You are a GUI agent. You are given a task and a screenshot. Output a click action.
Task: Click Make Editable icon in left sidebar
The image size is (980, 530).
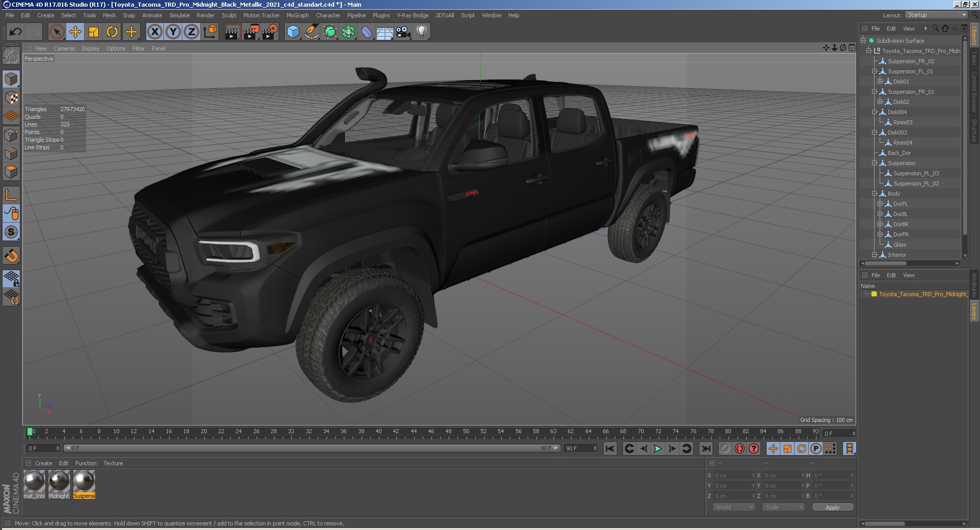tap(11, 55)
